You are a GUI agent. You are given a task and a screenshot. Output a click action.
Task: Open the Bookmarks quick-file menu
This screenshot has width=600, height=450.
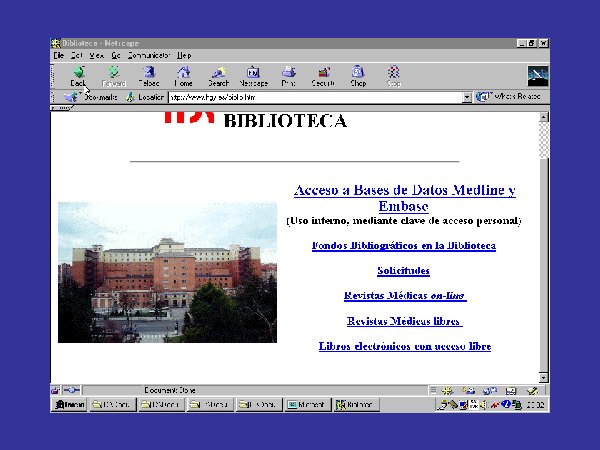point(92,97)
